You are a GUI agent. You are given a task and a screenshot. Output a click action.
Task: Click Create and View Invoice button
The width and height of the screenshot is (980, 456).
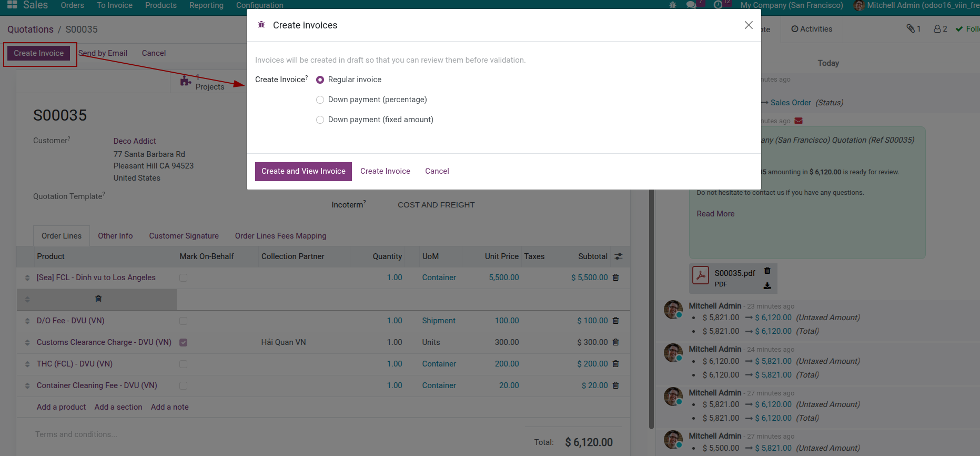click(303, 171)
